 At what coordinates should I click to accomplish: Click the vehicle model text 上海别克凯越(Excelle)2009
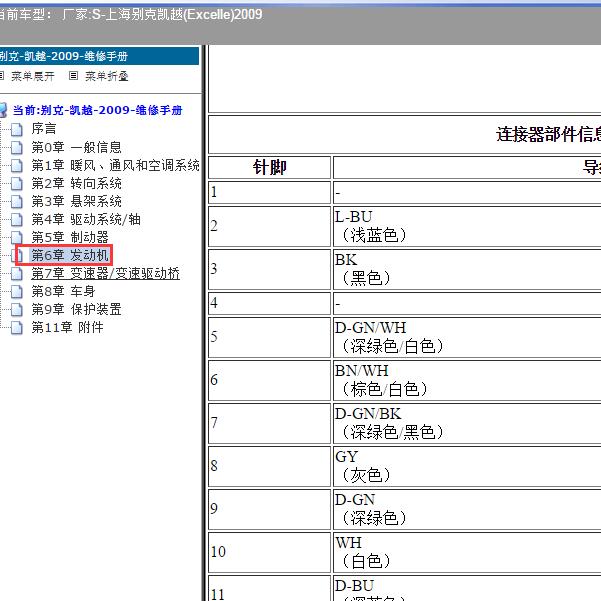tap(184, 15)
